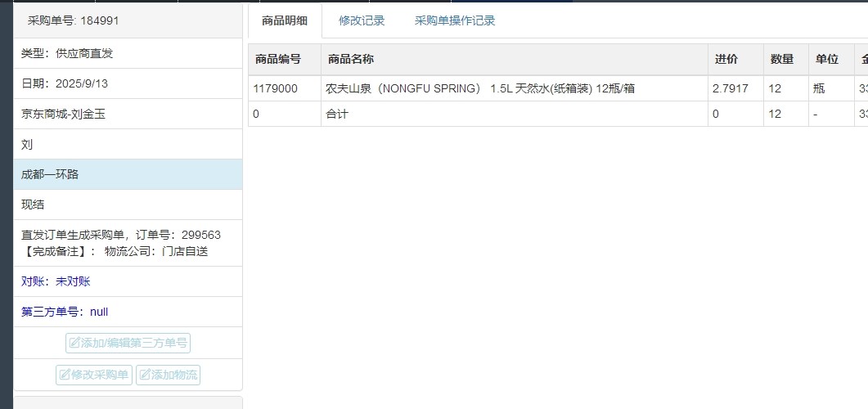Click the 添加/编辑第三方单号 edit button
Image resolution: width=868 pixels, height=409 pixels.
pos(128,343)
